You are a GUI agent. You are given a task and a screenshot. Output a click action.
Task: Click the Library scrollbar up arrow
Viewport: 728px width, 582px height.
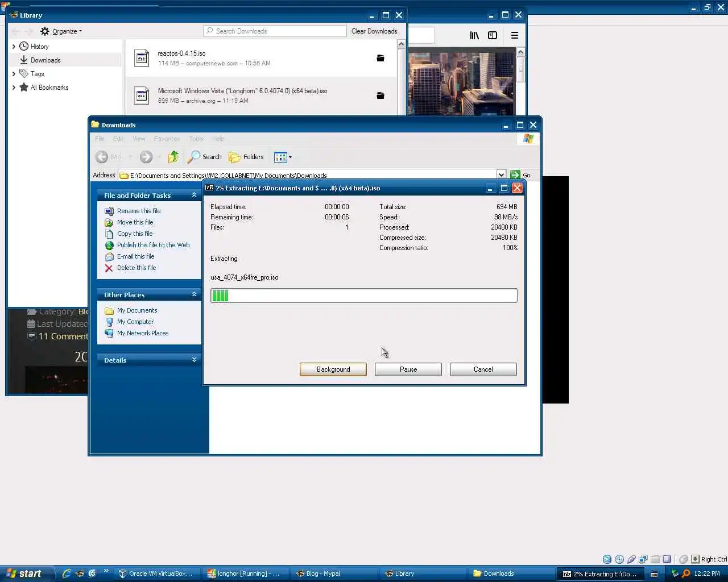[x=401, y=44]
